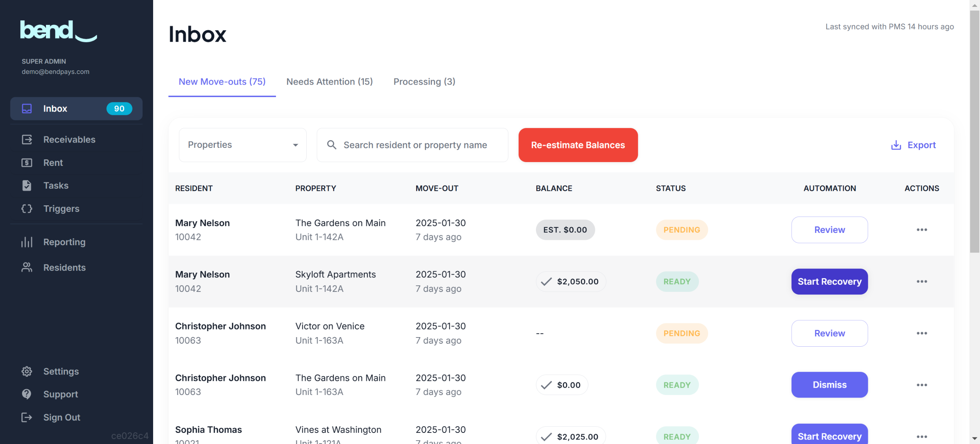Click the Triggers curly braces icon

(x=27, y=208)
